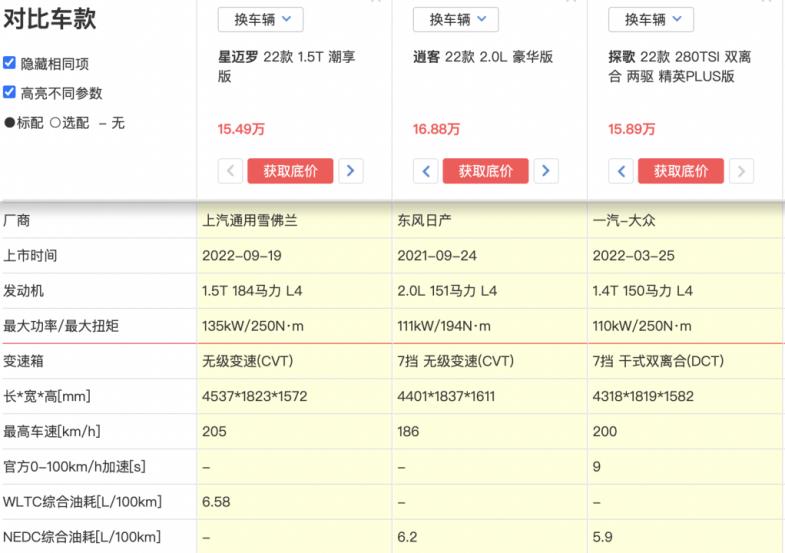Select engine cell 1.5T 184马力 L4

click(252, 291)
